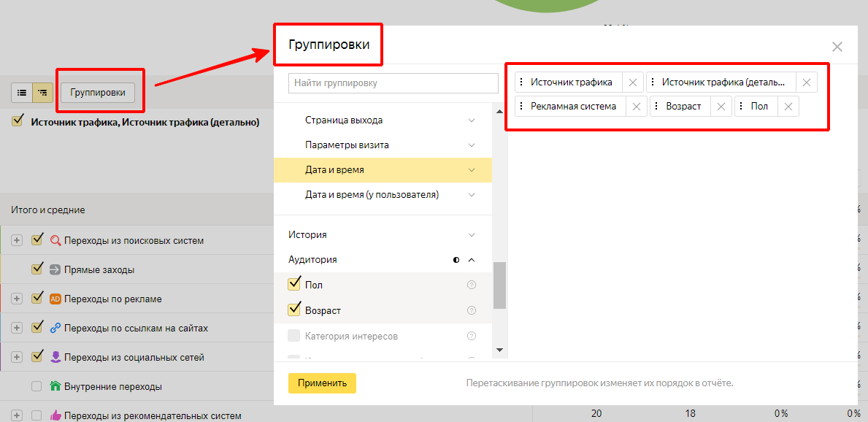This screenshot has width=868, height=422.
Task: Switch to flat list view icon
Action: pyautogui.click(x=22, y=93)
